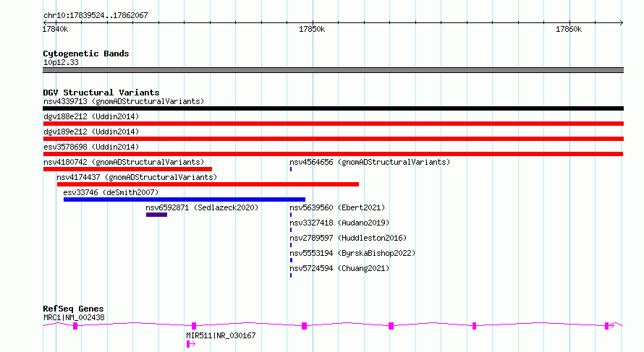Open the nsv5553194 (ByrskaBishop2022) label
The height and width of the screenshot is (352, 644).
352,253
